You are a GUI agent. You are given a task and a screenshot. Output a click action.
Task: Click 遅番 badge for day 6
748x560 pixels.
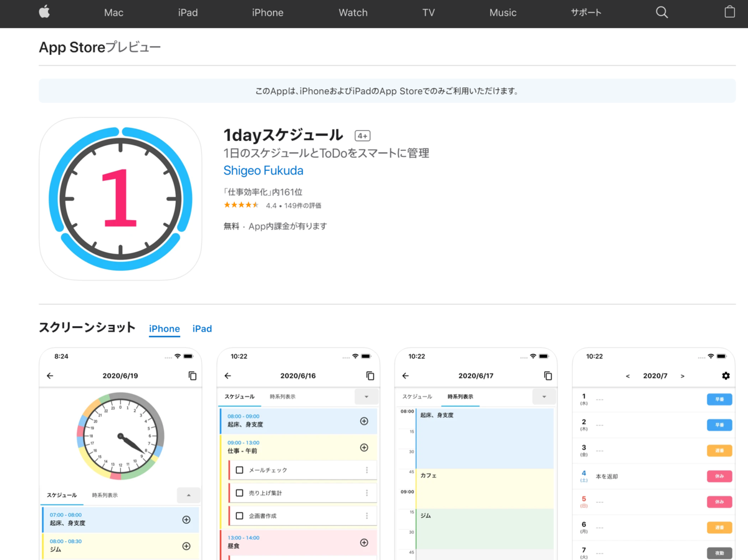coord(719,528)
